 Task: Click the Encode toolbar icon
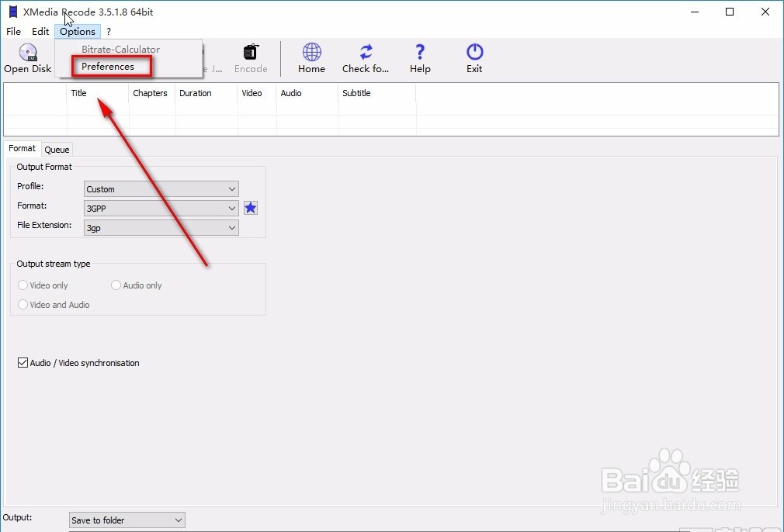click(251, 52)
